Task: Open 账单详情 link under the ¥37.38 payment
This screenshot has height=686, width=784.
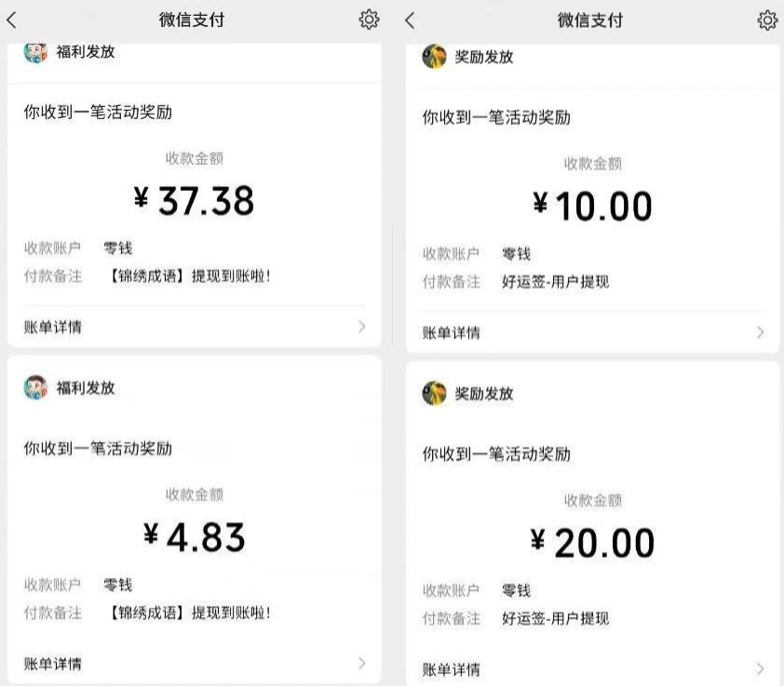Action: pyautogui.click(x=52, y=327)
